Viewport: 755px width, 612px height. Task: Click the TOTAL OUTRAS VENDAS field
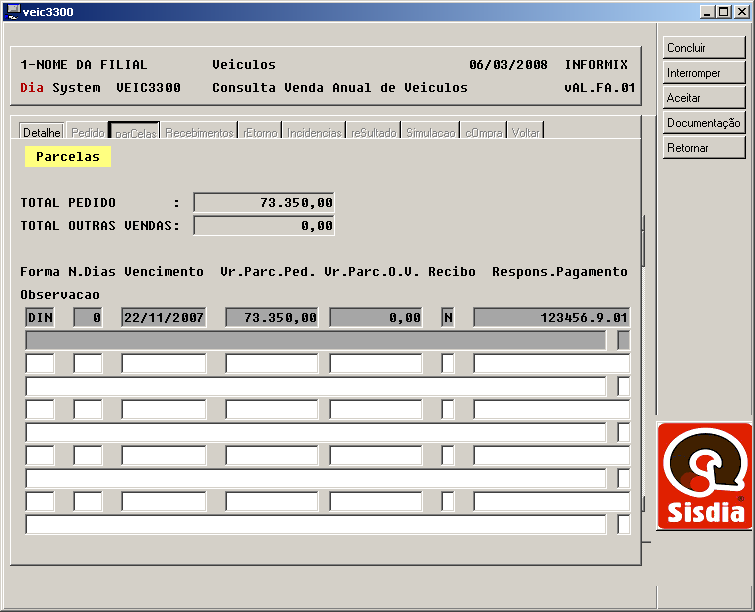264,226
